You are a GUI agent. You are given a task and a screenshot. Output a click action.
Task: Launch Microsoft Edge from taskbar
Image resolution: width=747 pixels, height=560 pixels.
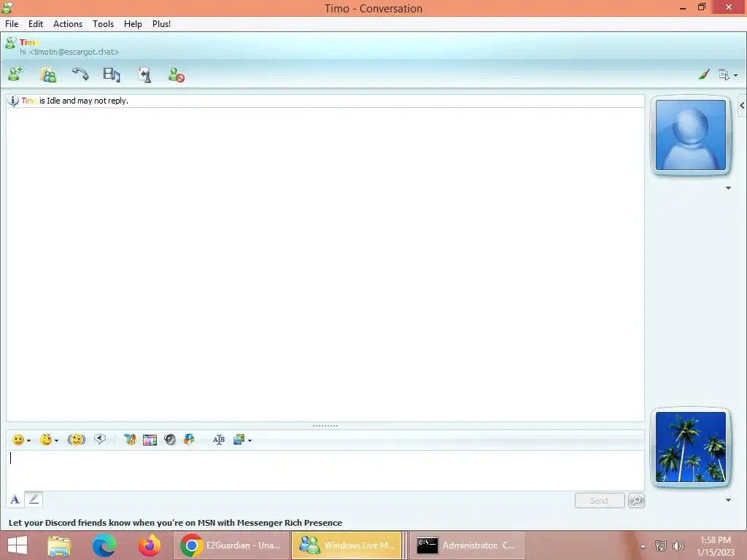click(x=104, y=545)
